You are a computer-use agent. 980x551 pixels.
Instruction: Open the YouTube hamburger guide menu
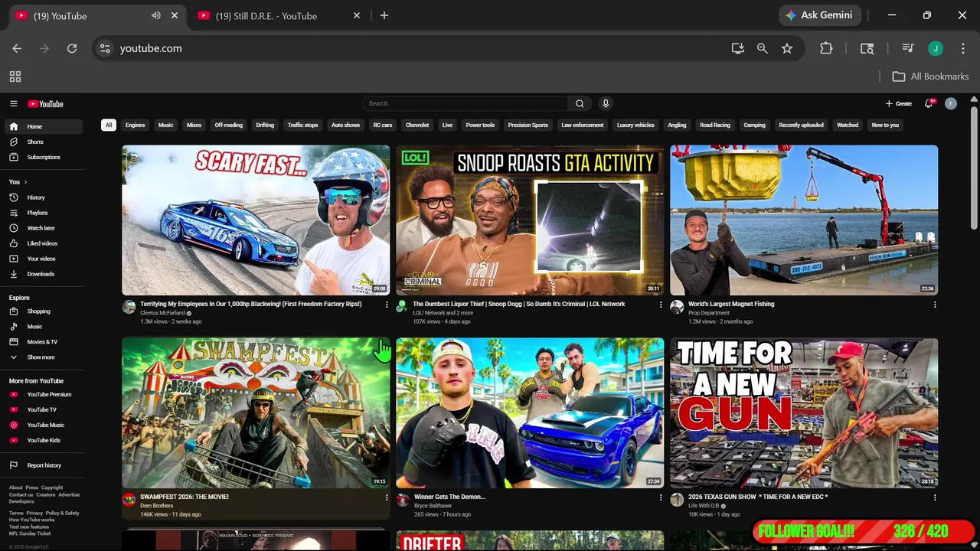click(x=13, y=103)
